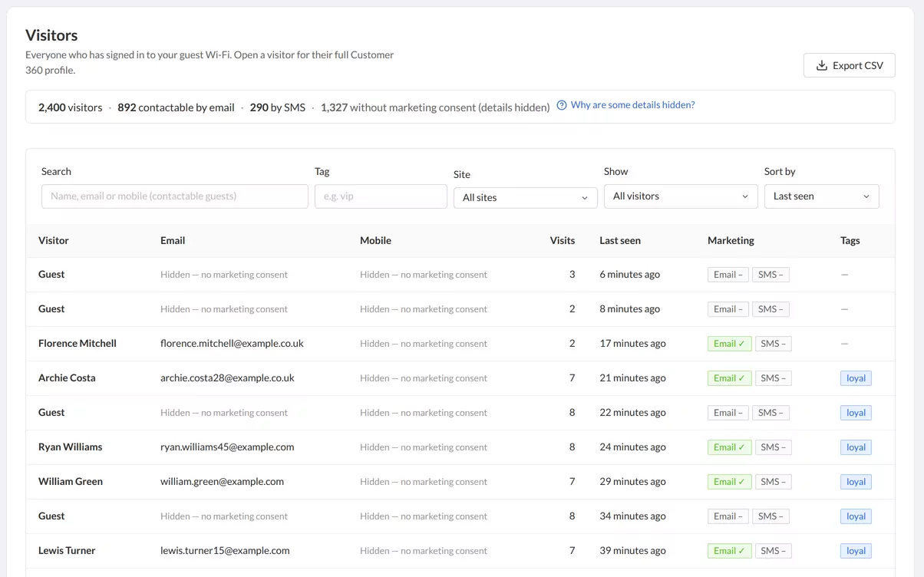Click SMS – badge for 8 minutes ago guest
924x577 pixels.
[771, 309]
